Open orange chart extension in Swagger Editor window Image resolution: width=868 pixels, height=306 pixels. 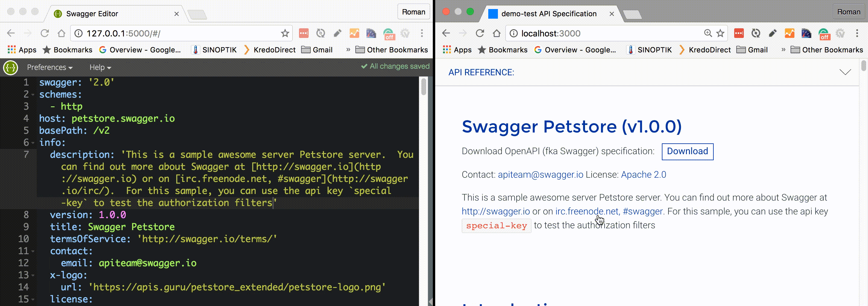pyautogui.click(x=354, y=33)
